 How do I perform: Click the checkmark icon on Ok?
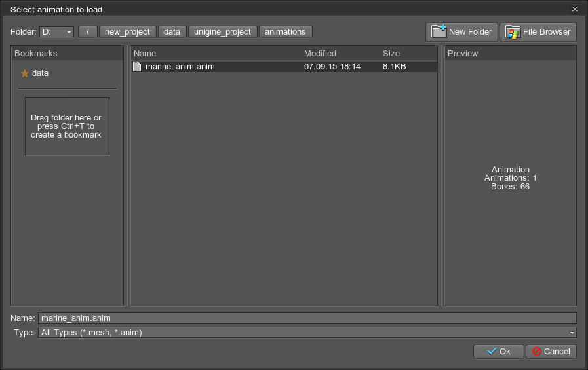point(491,352)
